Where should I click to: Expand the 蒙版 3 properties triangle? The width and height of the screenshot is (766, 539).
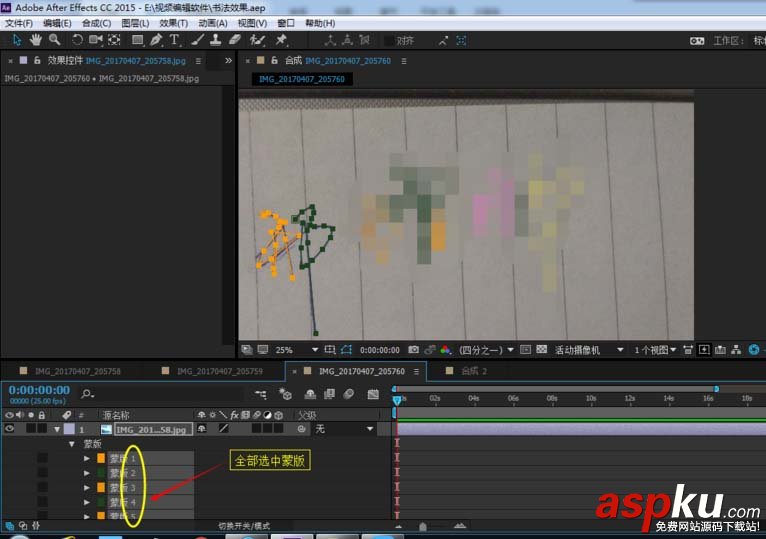click(87, 488)
